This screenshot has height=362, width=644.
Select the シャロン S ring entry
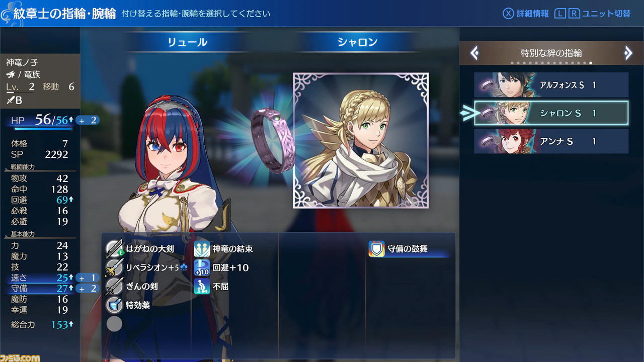[551, 113]
